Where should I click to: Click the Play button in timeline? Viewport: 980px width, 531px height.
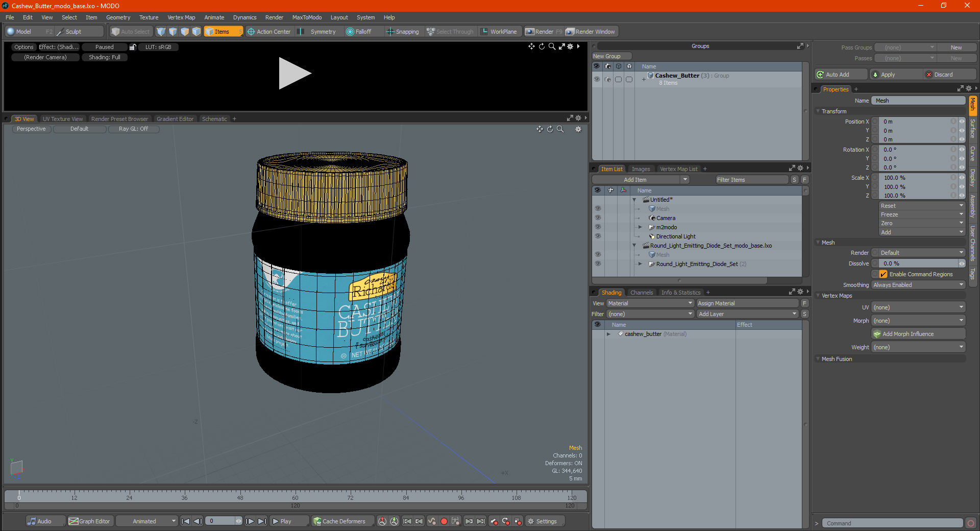click(x=289, y=521)
